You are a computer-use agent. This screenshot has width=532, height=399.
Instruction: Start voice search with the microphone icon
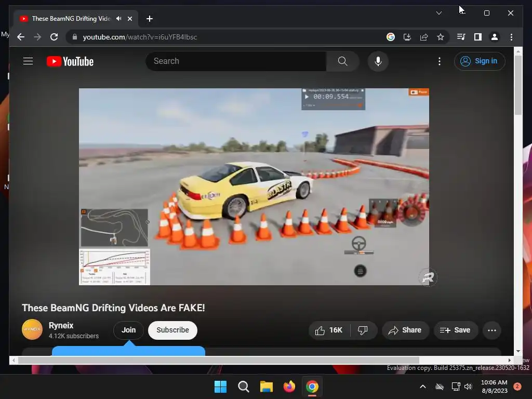[x=378, y=61]
